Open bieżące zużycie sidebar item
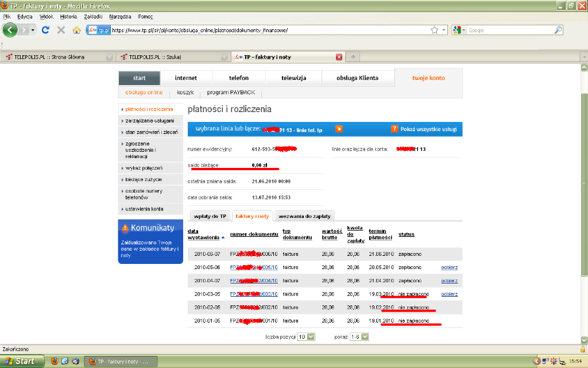 pos(150,179)
